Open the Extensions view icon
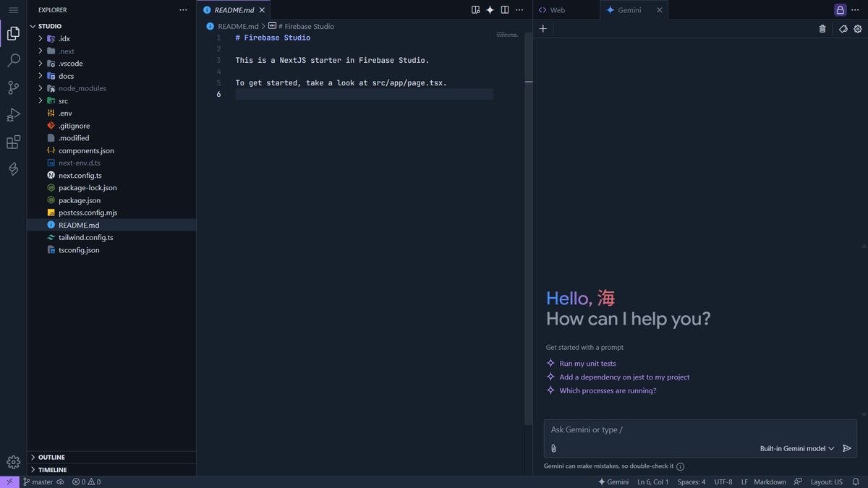 13,142
